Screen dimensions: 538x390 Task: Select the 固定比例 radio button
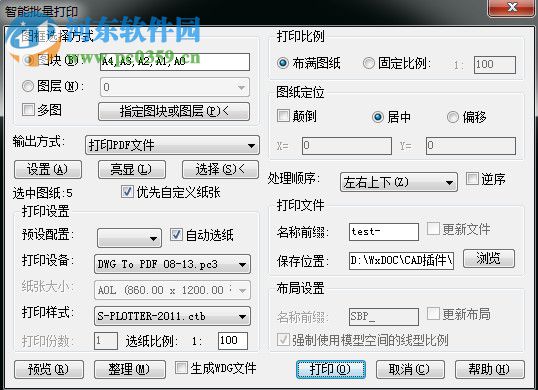tap(369, 63)
